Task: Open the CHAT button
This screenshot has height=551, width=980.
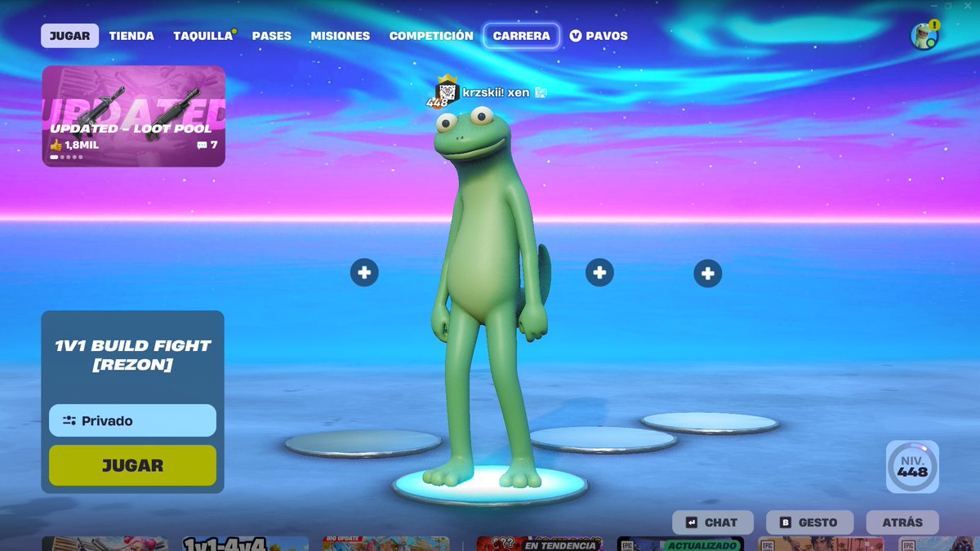Action: point(712,522)
